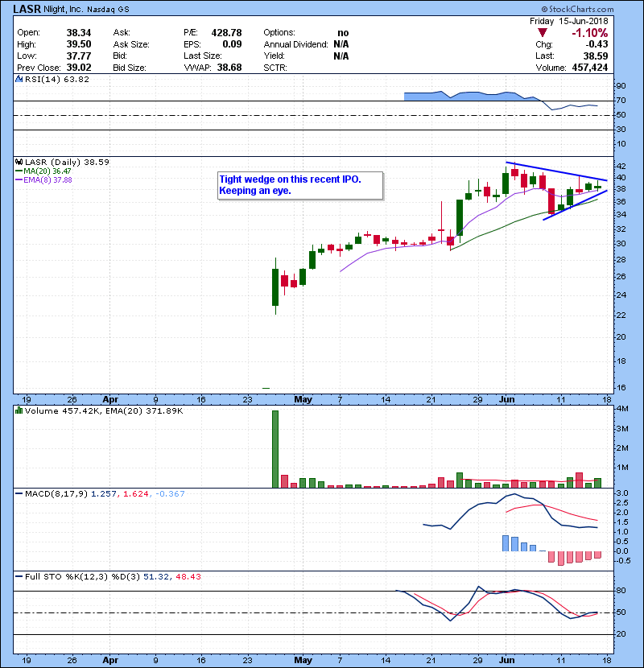Click the StockCharts.com watermark link
This screenshot has width=644, height=668.
(577, 9)
